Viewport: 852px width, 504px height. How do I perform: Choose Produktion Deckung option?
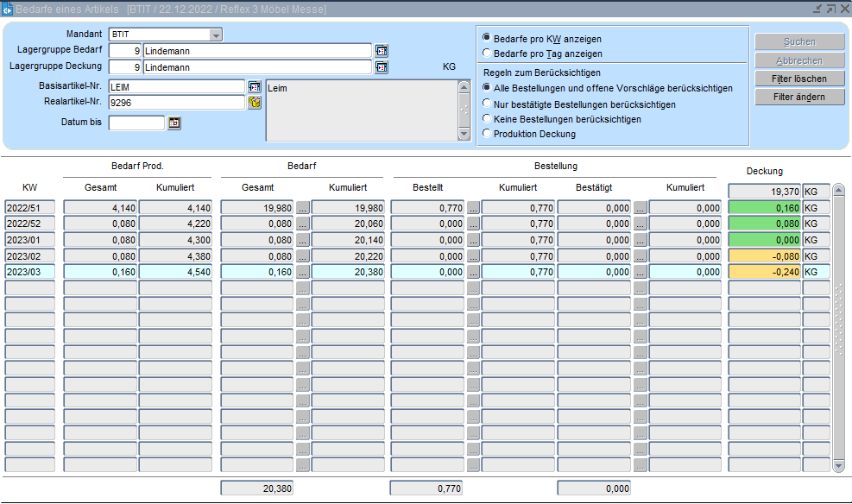(x=487, y=134)
